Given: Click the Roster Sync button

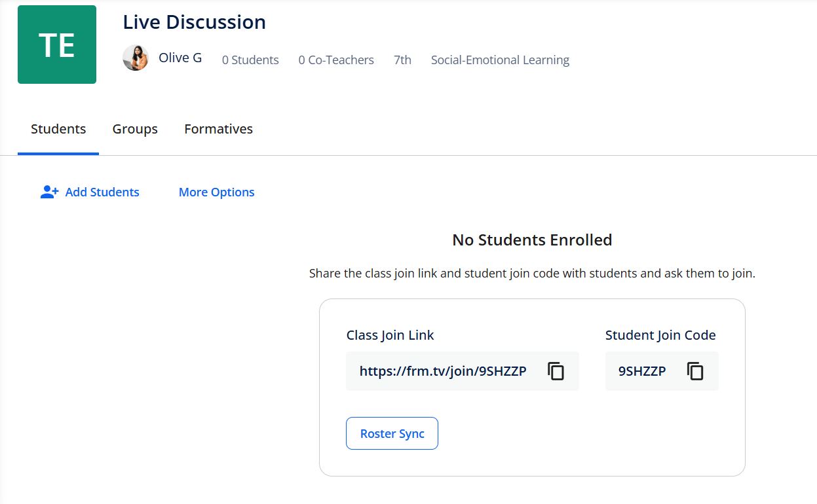Looking at the screenshot, I should tap(392, 433).
